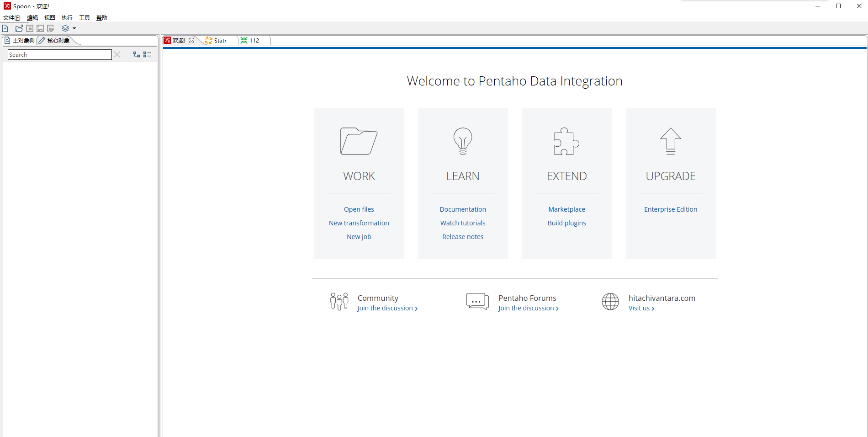Click the Visit us link
Screen dimensions: 868x437
641,309
